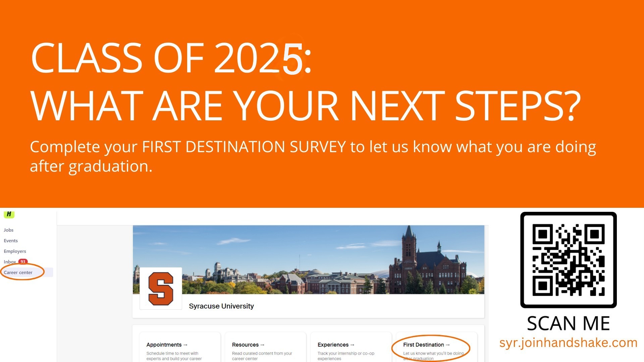Click the red 93 inbox badge
This screenshot has width=644, height=362.
pos(23,261)
